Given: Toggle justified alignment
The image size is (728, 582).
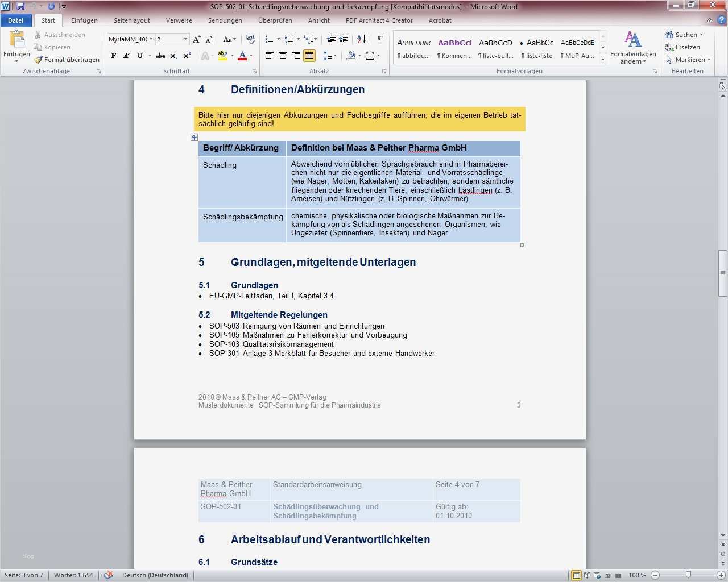Looking at the screenshot, I should (x=309, y=56).
